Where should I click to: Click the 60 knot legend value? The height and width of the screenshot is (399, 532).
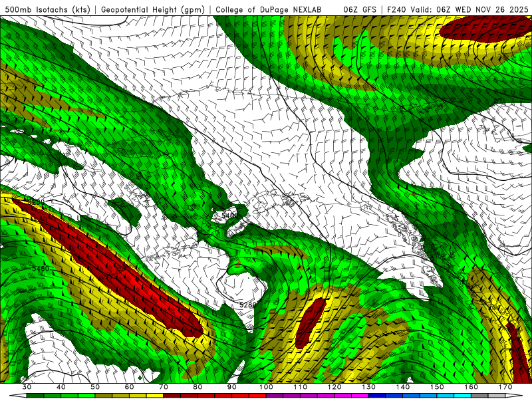(x=129, y=387)
